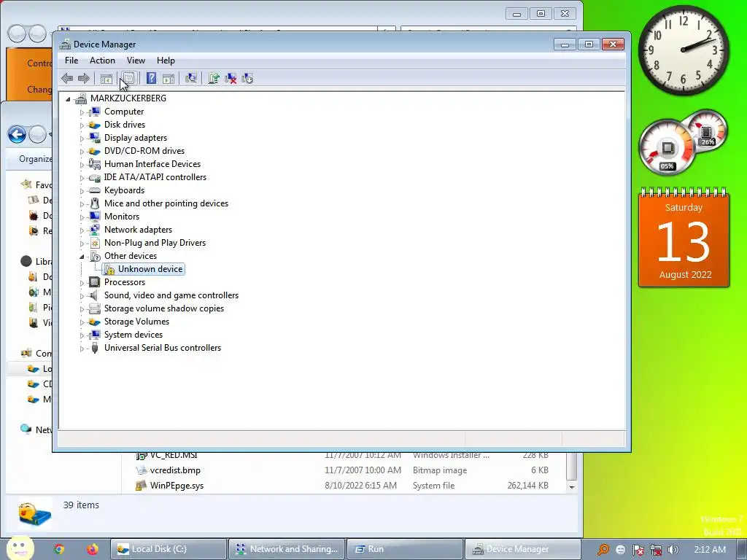Select vcredist.bmp file in Explorer
Screen dimensions: 747x560
point(175,470)
